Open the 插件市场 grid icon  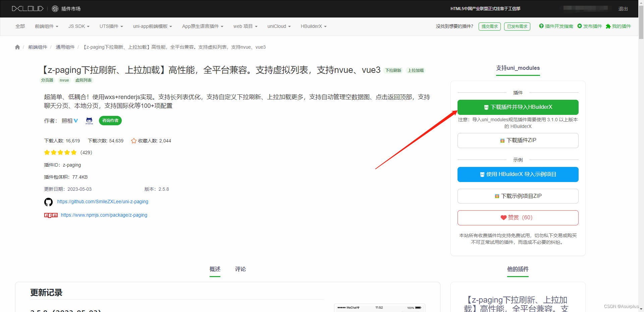click(55, 9)
